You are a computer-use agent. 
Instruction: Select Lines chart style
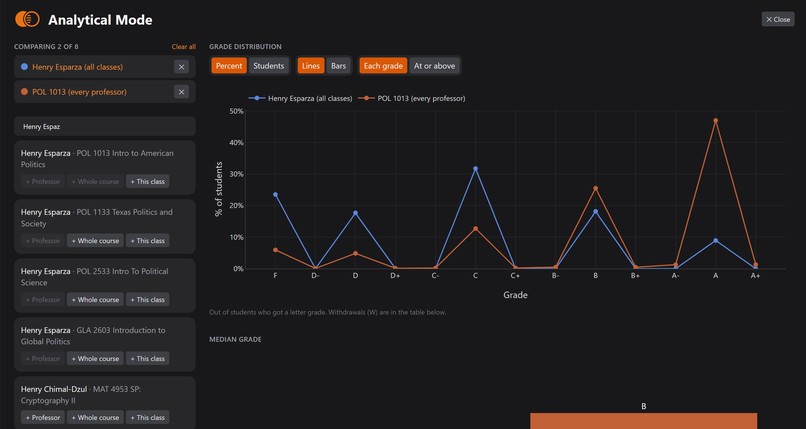pyautogui.click(x=310, y=66)
